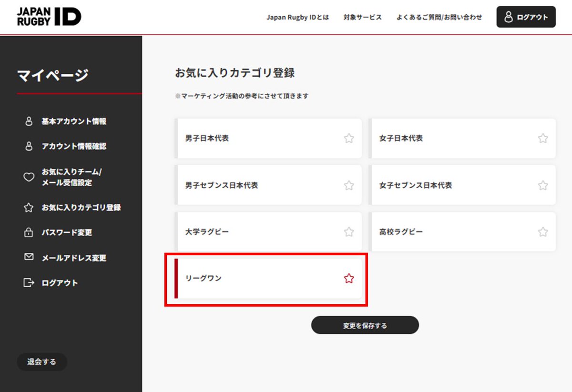Viewport: 572px width, 392px height.
Task: Select the 女子セブンズ日本代表 category card
Action: coord(462,185)
